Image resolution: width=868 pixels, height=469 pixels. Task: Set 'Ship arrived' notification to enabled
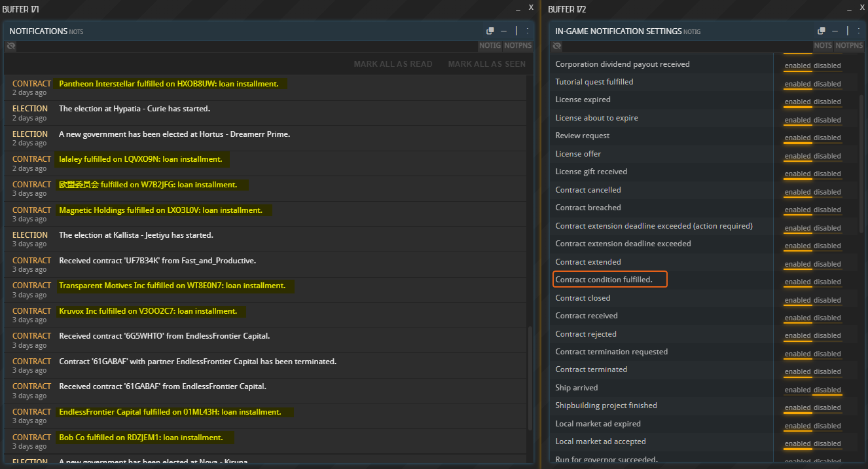pyautogui.click(x=797, y=390)
